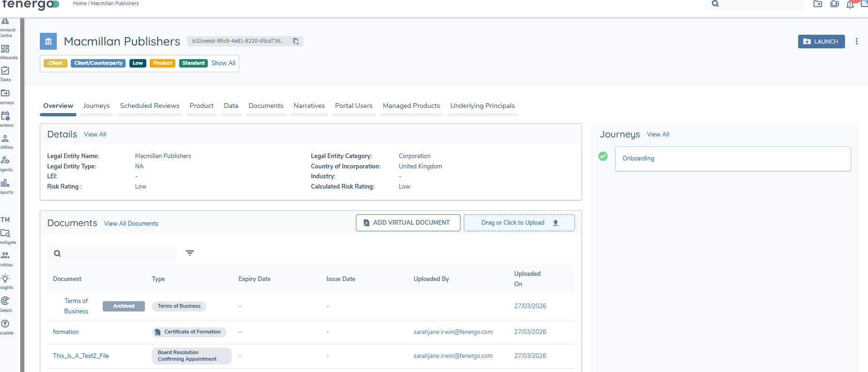Click the green Standard tag

[x=193, y=63]
